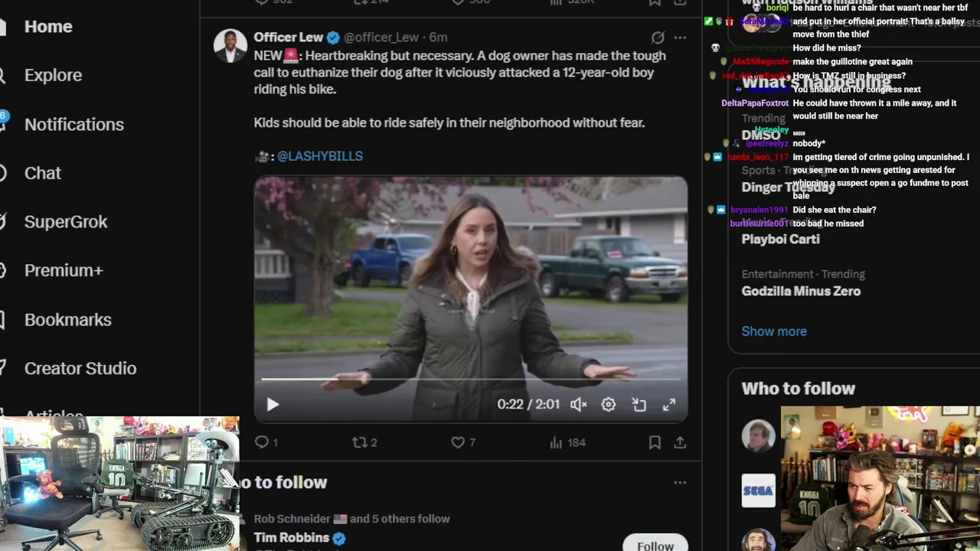
Task: Toggle picture-in-picture mode for video
Action: tap(639, 405)
